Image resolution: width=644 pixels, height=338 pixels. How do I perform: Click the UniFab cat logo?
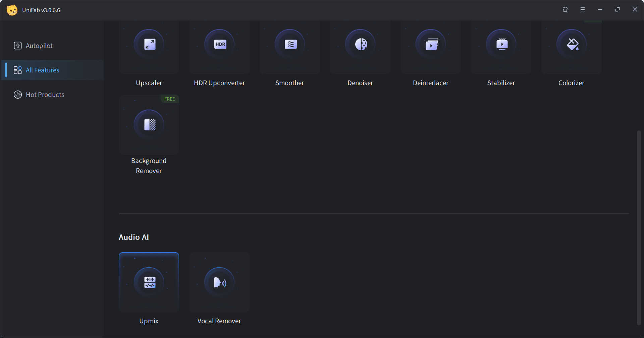pyautogui.click(x=12, y=10)
